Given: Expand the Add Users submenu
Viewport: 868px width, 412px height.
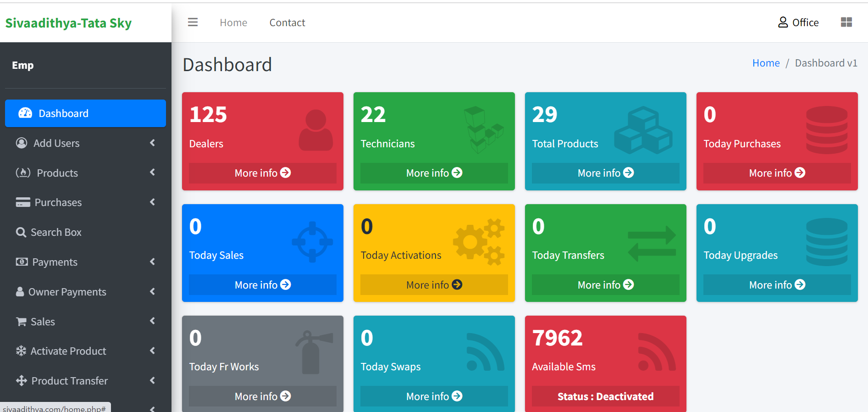Looking at the screenshot, I should point(152,143).
